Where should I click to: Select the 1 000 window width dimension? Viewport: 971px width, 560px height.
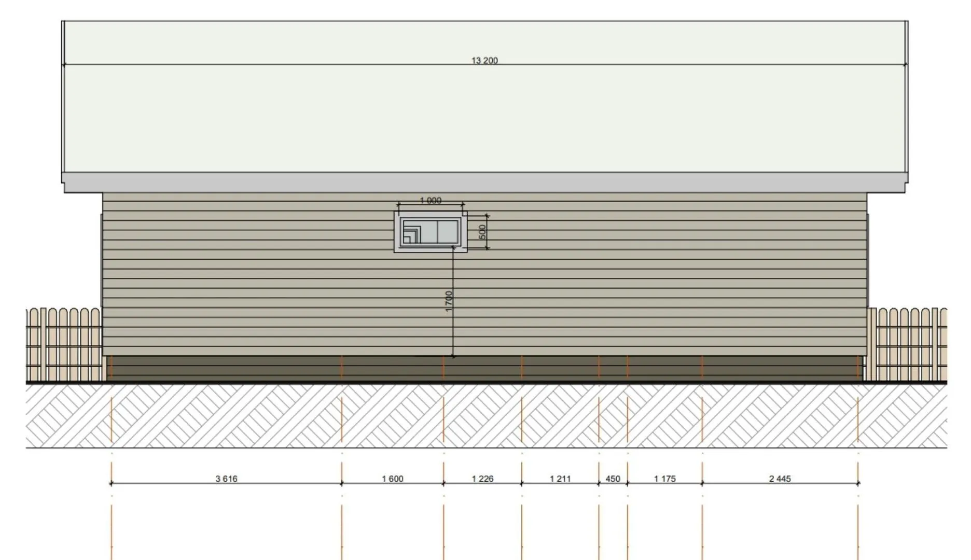[x=430, y=201]
